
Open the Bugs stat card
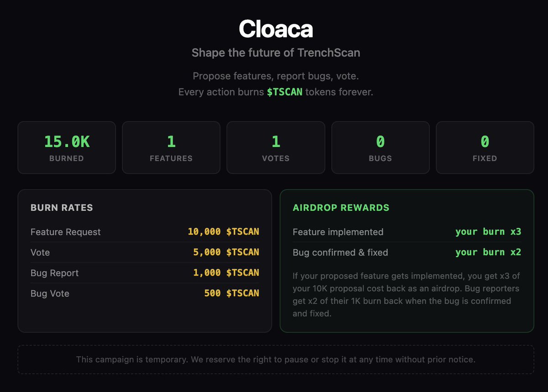pos(380,147)
